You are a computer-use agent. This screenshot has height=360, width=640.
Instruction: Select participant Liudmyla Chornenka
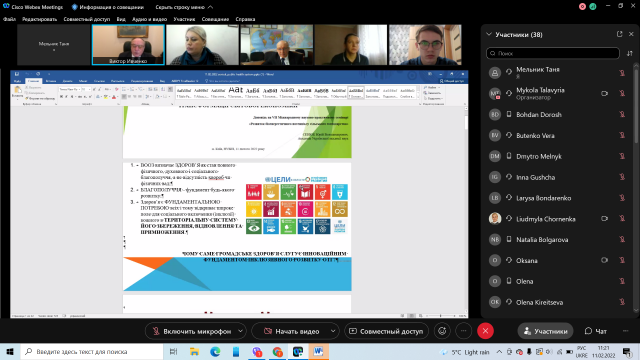click(558, 219)
